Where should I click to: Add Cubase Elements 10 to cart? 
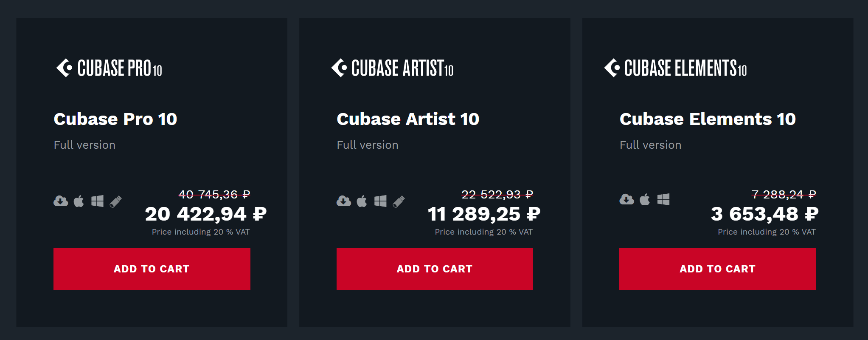[x=717, y=269]
